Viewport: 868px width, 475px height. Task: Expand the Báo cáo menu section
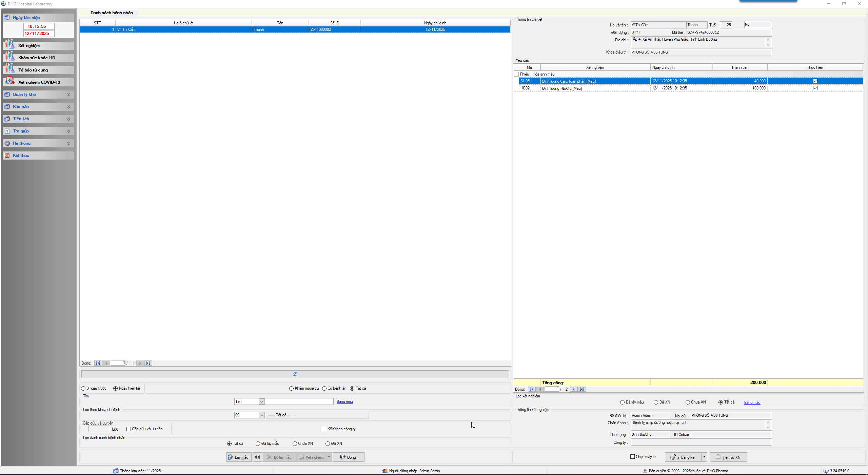click(68, 107)
